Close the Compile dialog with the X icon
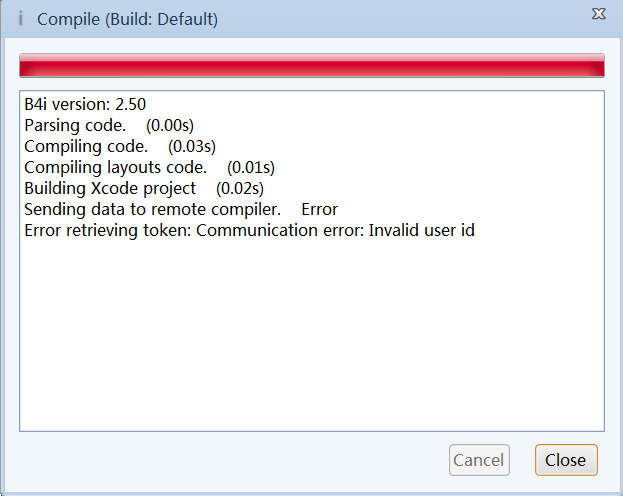The image size is (623, 496). click(x=598, y=14)
